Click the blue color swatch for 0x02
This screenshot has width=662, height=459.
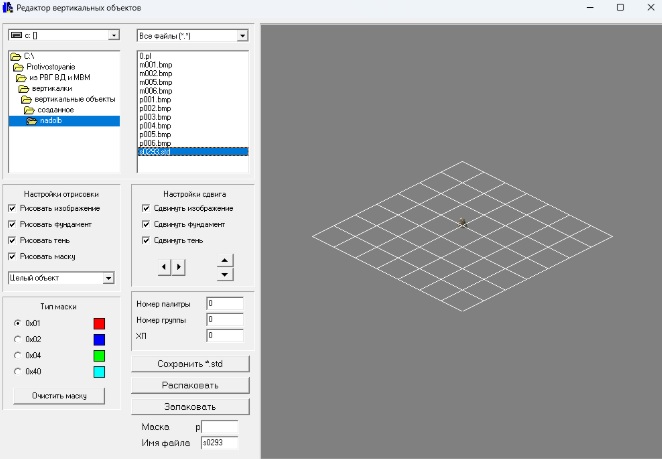(99, 339)
